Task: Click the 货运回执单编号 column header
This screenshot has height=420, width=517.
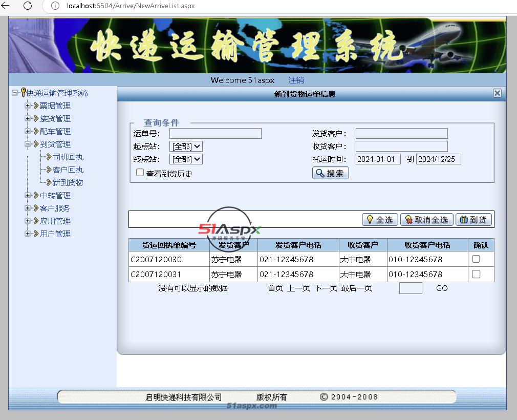Action: click(x=169, y=245)
